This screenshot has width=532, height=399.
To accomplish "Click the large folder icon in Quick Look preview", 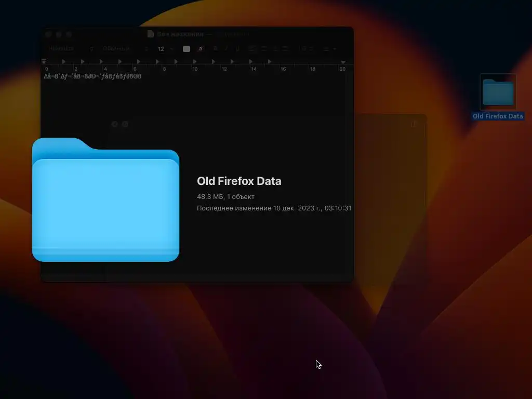I will [x=105, y=199].
